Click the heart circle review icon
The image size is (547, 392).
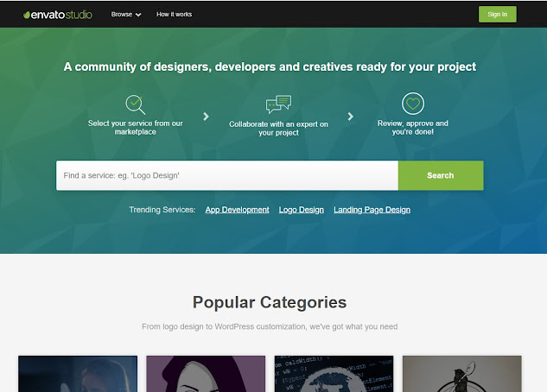tap(413, 104)
